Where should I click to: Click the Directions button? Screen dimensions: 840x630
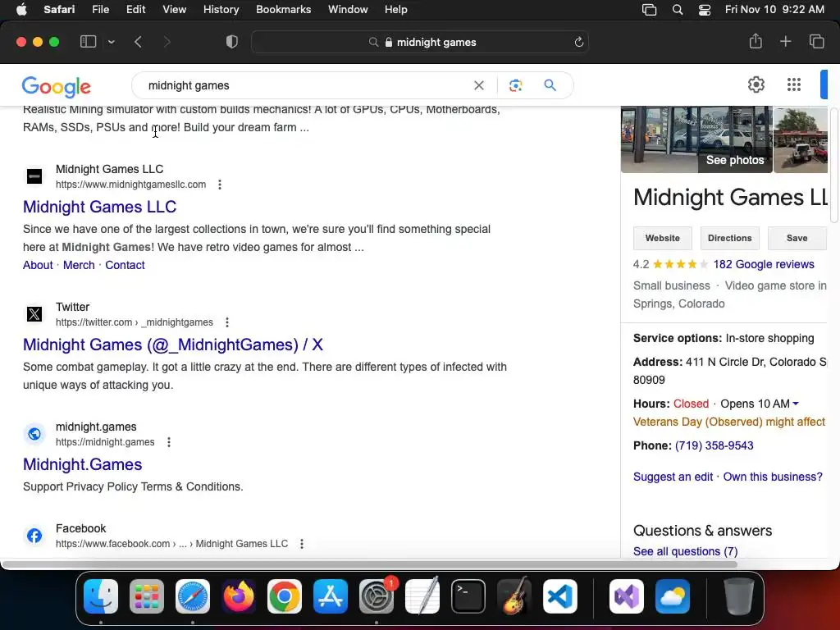point(729,239)
